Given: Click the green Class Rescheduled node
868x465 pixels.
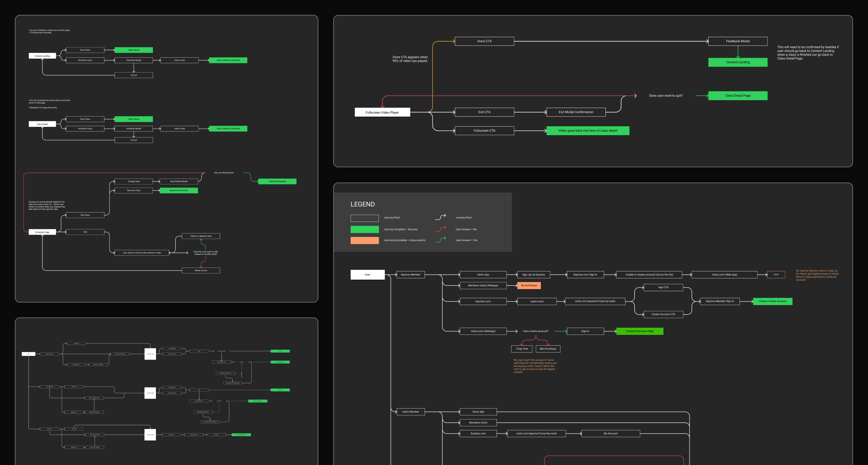Looking at the screenshot, I should pos(277,181).
